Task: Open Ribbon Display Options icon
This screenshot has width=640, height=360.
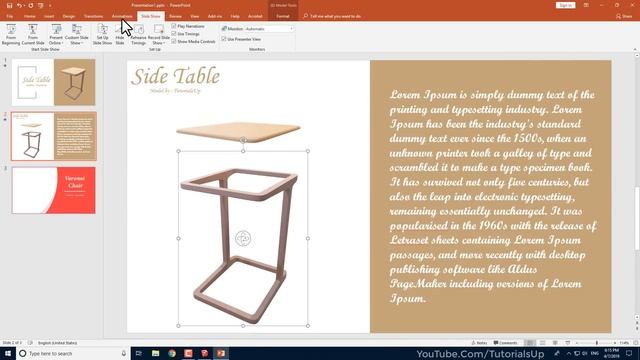Action: (586, 5)
